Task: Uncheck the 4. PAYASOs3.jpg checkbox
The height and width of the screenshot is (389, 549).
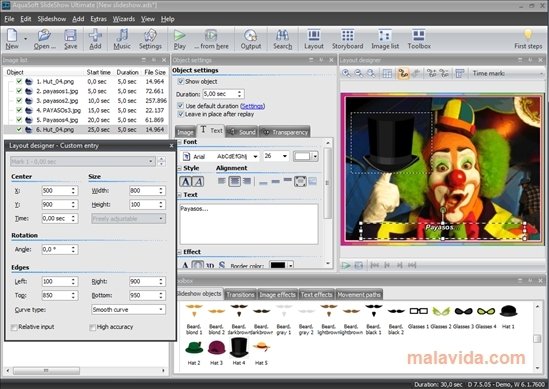Action: 19,110
